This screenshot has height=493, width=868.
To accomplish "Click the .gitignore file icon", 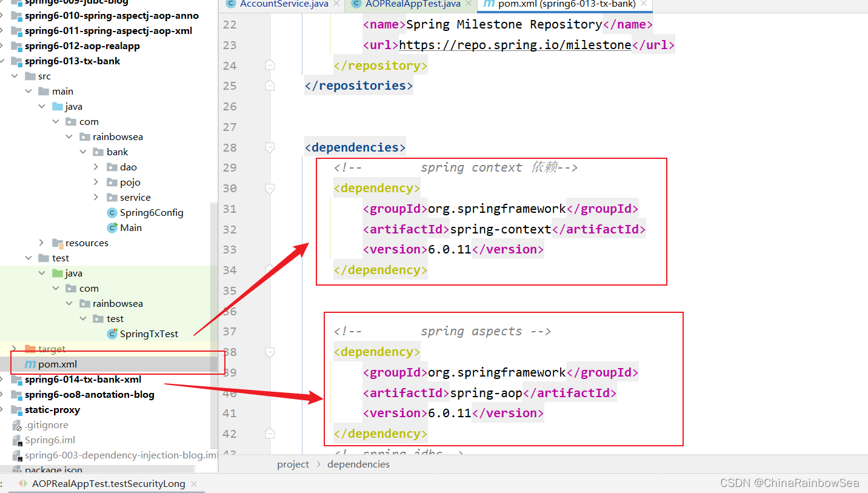I will click(x=17, y=424).
